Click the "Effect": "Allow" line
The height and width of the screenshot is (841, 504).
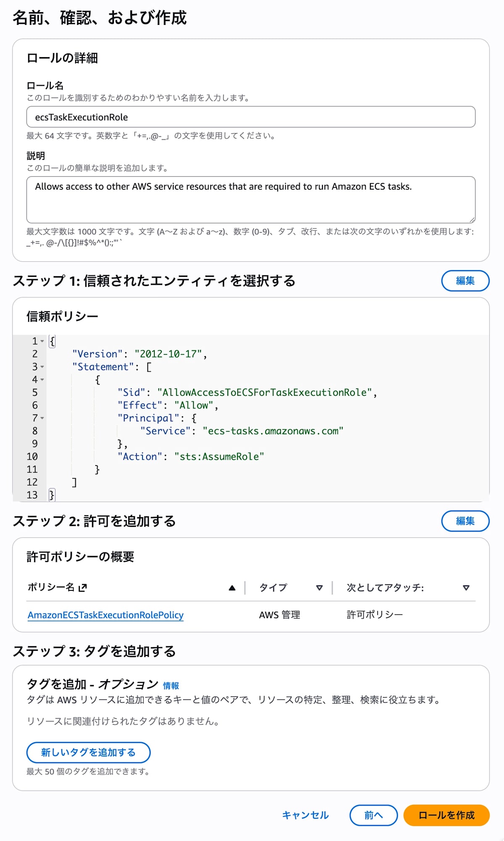click(x=168, y=405)
